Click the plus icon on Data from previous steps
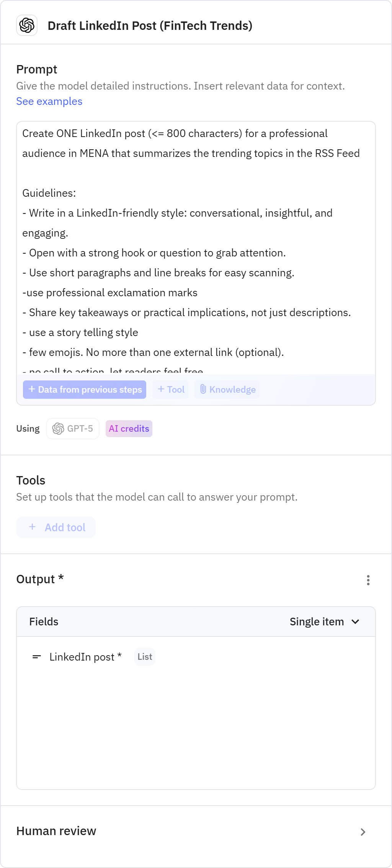This screenshot has width=392, height=868. click(x=32, y=390)
